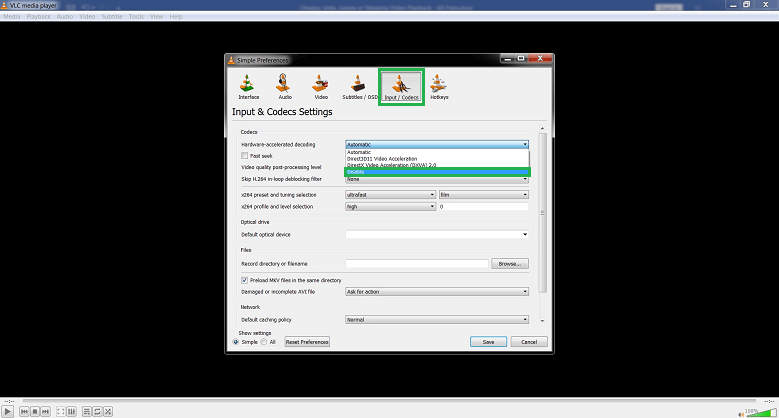Screen dimensions: 779x418
Task: Click the VLC cone icon in Simple Preferences title
Action: coord(231,60)
